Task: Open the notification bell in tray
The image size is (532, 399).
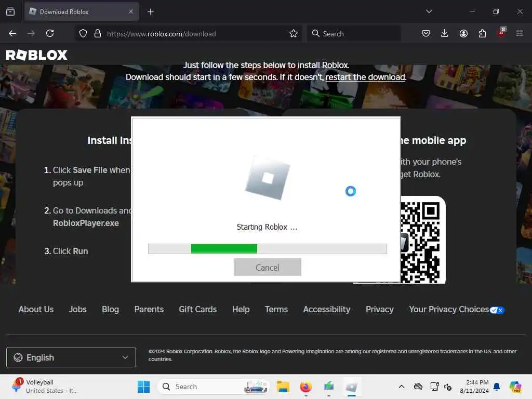Action: 497,387
